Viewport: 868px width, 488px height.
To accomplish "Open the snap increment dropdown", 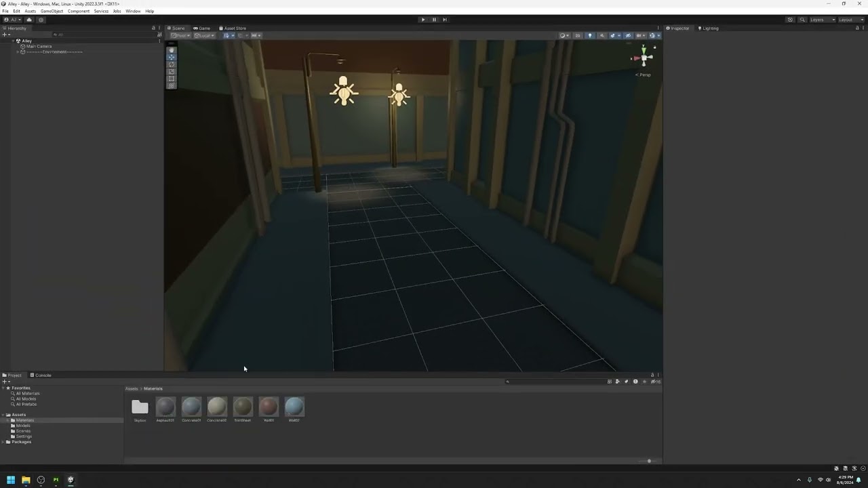I will (x=256, y=35).
